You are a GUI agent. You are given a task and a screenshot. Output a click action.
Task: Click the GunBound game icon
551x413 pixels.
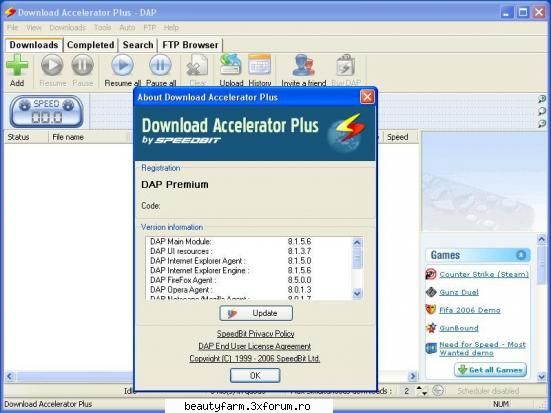point(431,328)
